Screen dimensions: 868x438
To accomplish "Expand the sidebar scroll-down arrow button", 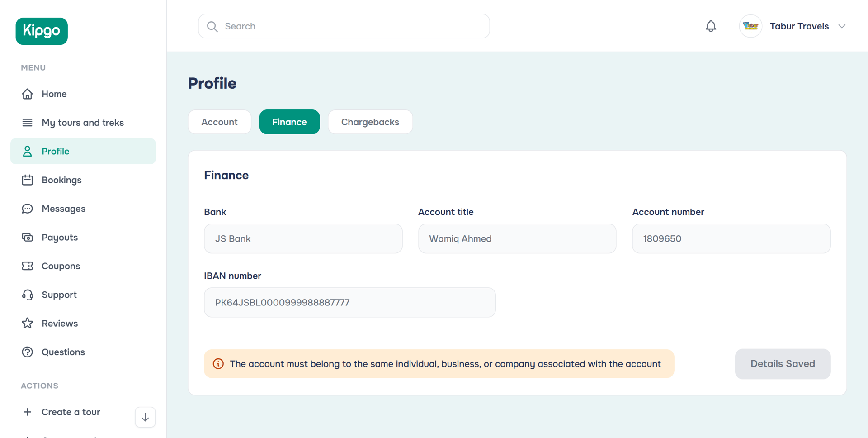I will [x=145, y=417].
